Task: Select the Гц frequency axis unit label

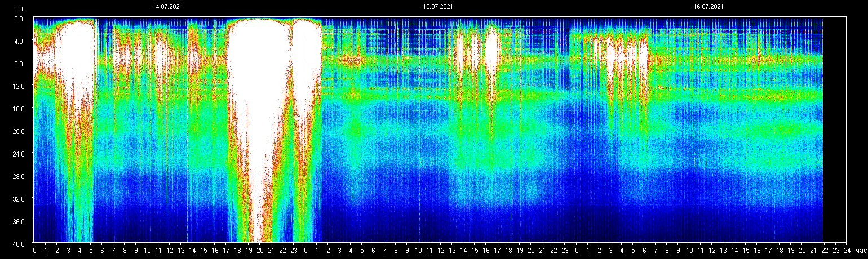Action: [19, 9]
